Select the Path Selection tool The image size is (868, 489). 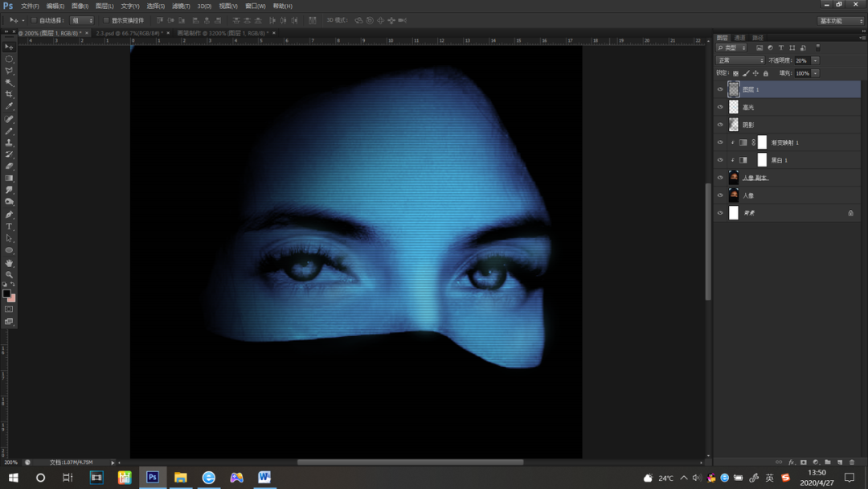9,239
